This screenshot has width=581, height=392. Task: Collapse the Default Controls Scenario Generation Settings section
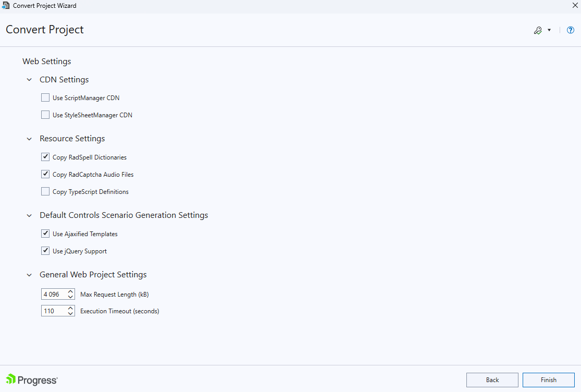[x=29, y=215]
